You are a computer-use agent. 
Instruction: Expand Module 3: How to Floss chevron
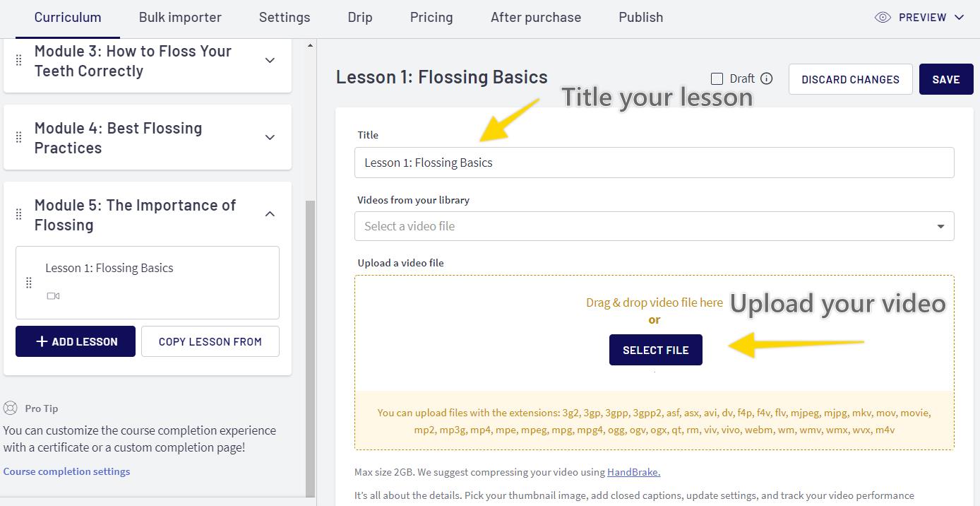pos(270,61)
